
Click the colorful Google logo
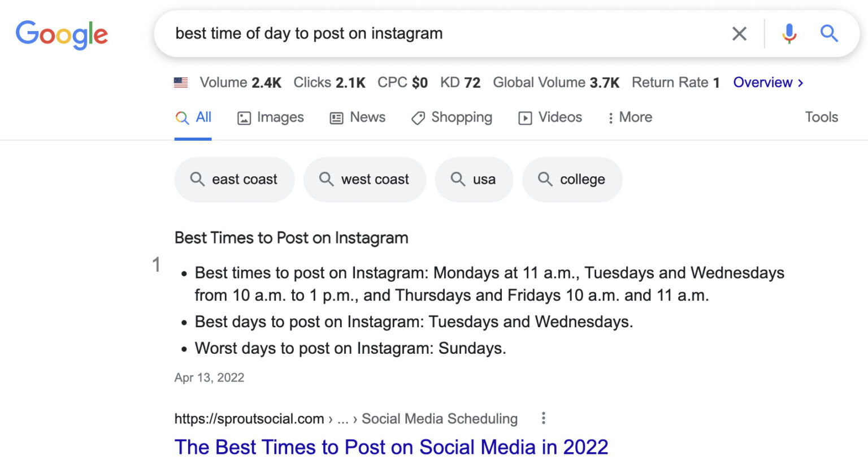62,34
